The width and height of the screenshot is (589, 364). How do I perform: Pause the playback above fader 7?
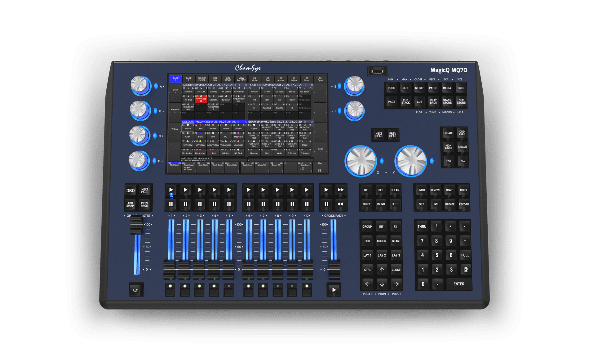(x=263, y=204)
